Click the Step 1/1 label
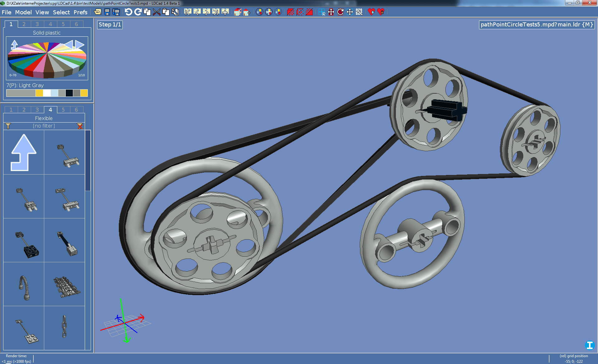 pos(110,25)
